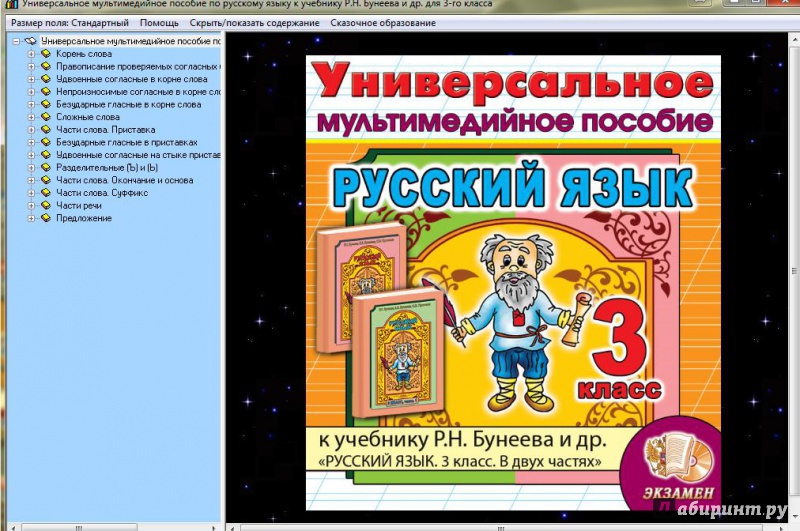Screen dimensions: 800x531
Task: Click book icon beside Разделительные (Ъ) и (Ь)
Action: (x=46, y=167)
